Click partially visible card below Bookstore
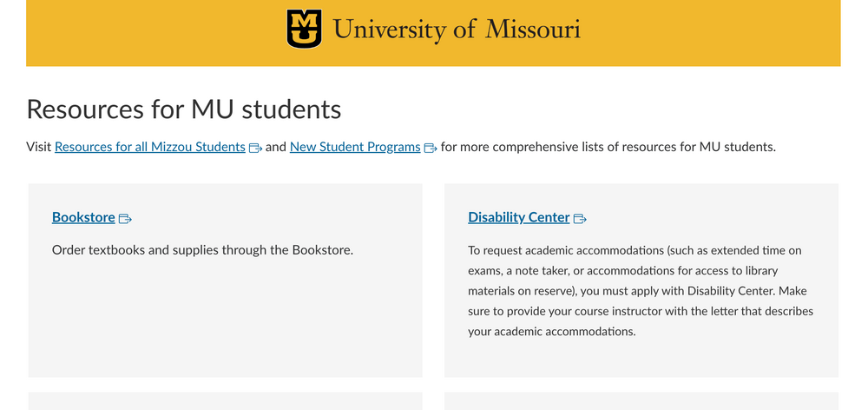Viewport: 868px width, 410px height. 225,401
